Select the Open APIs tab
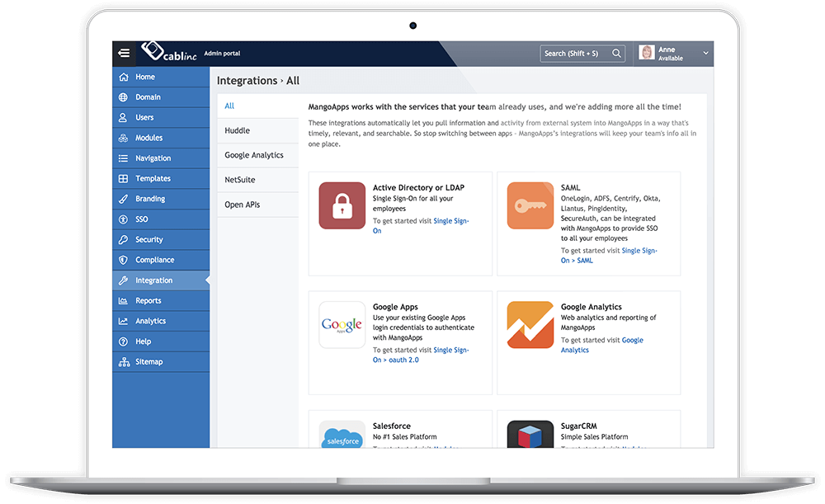Screen dimensions: 825x504 pyautogui.click(x=257, y=205)
